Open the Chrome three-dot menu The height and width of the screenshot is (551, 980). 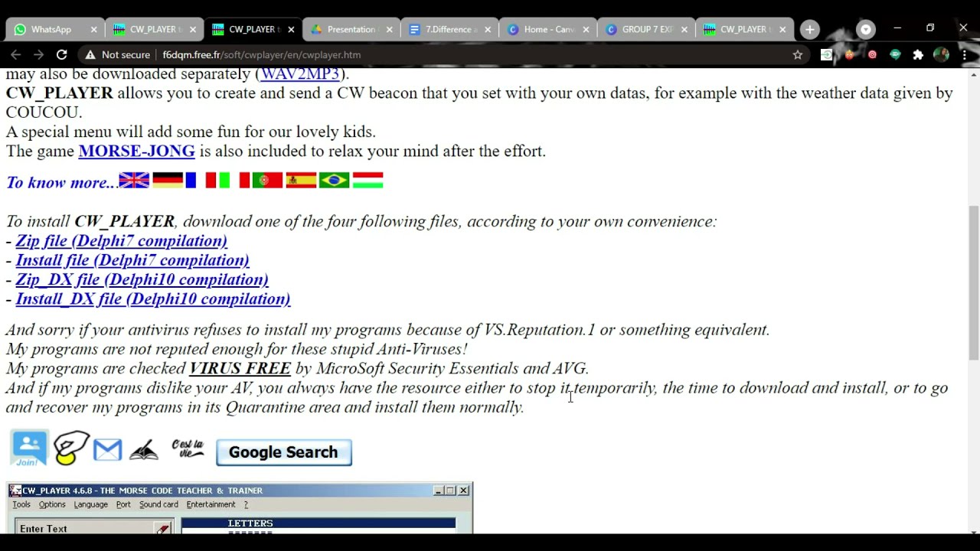click(x=965, y=54)
